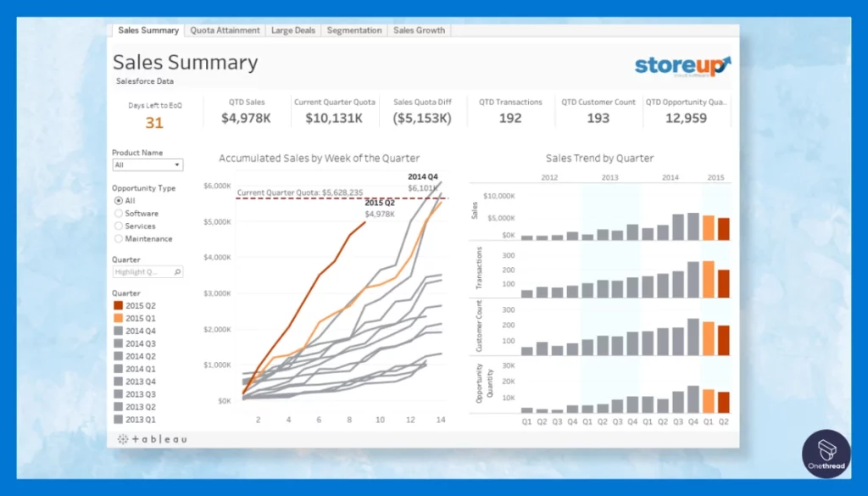Click the QTD Opportunity Quantity value 12,959

coord(686,118)
